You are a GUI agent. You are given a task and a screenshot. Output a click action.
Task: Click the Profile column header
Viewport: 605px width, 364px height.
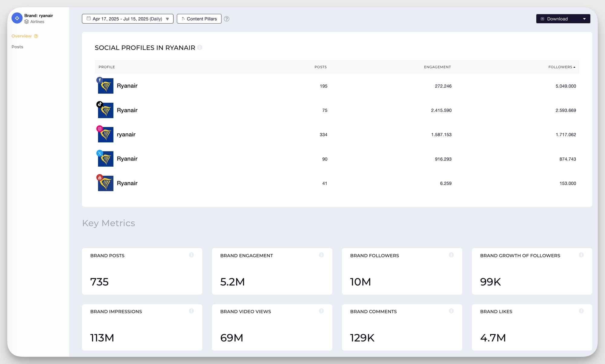[x=107, y=67]
